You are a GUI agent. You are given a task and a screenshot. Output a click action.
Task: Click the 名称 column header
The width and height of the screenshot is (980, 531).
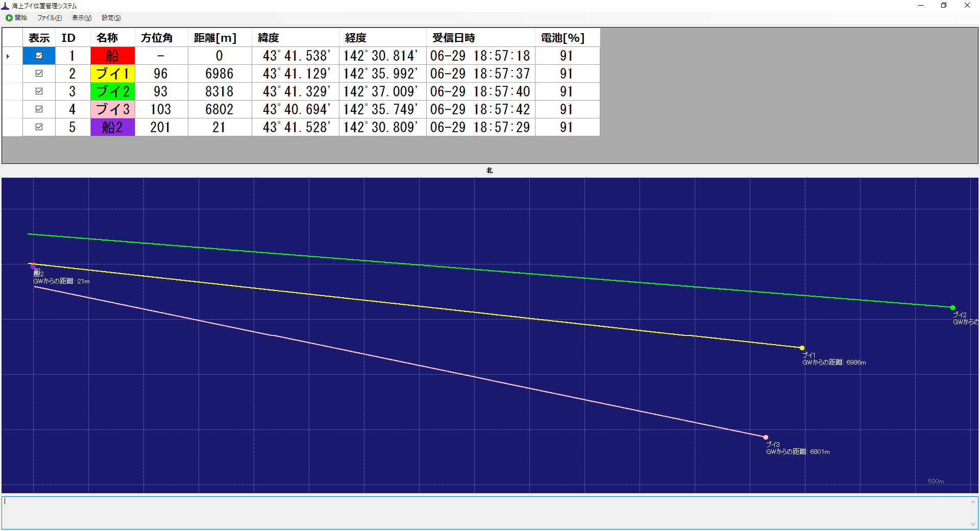pos(113,38)
